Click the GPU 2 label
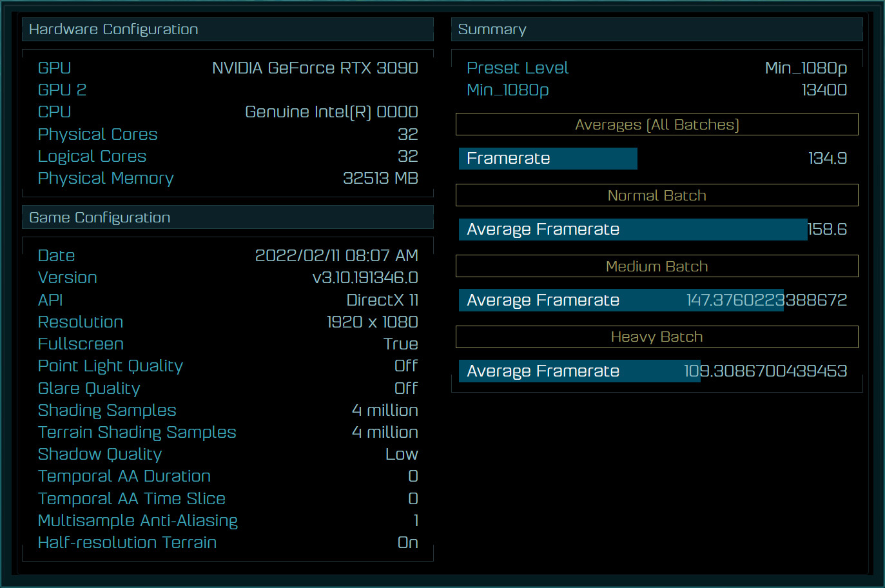Viewport: 885px width, 588px height. coord(62,90)
